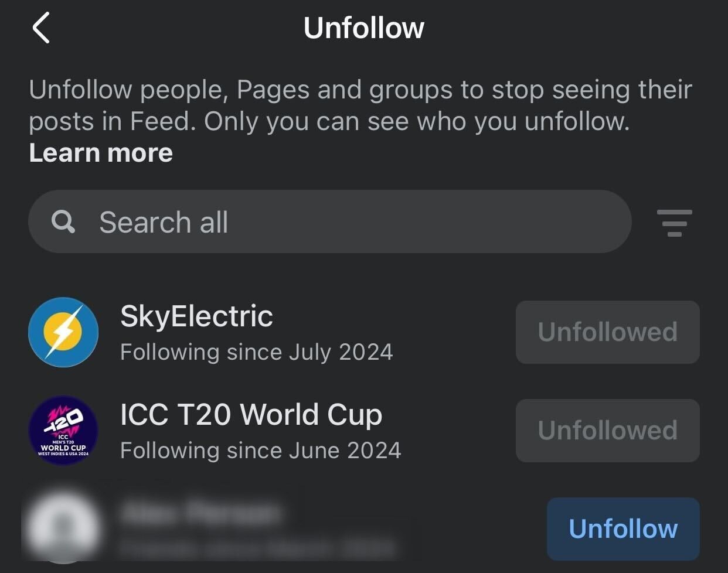This screenshot has width=728, height=573.
Task: Tap the blurred profile picture avatar
Action: (63, 527)
